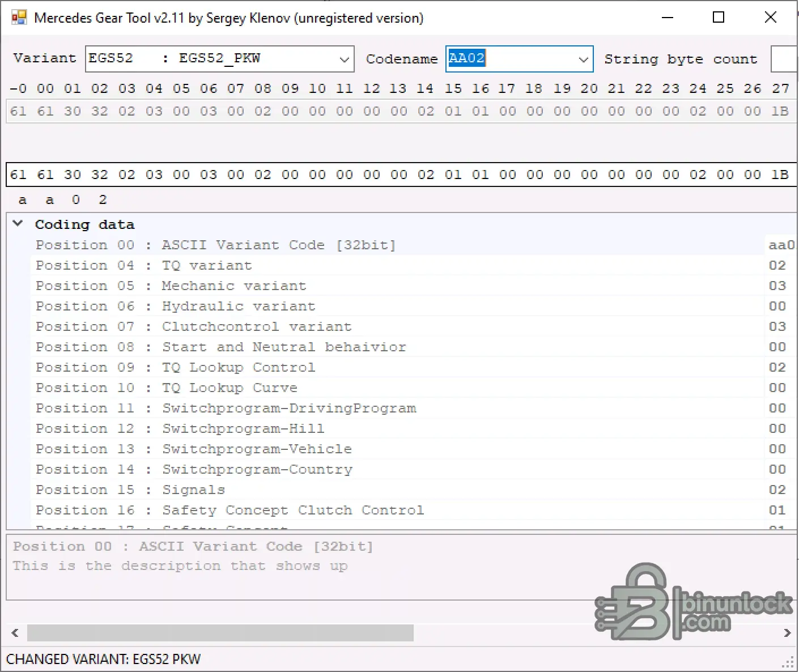Image resolution: width=799 pixels, height=672 pixels.
Task: Click value 00 of Start and Neutral behaivior
Action: click(777, 347)
